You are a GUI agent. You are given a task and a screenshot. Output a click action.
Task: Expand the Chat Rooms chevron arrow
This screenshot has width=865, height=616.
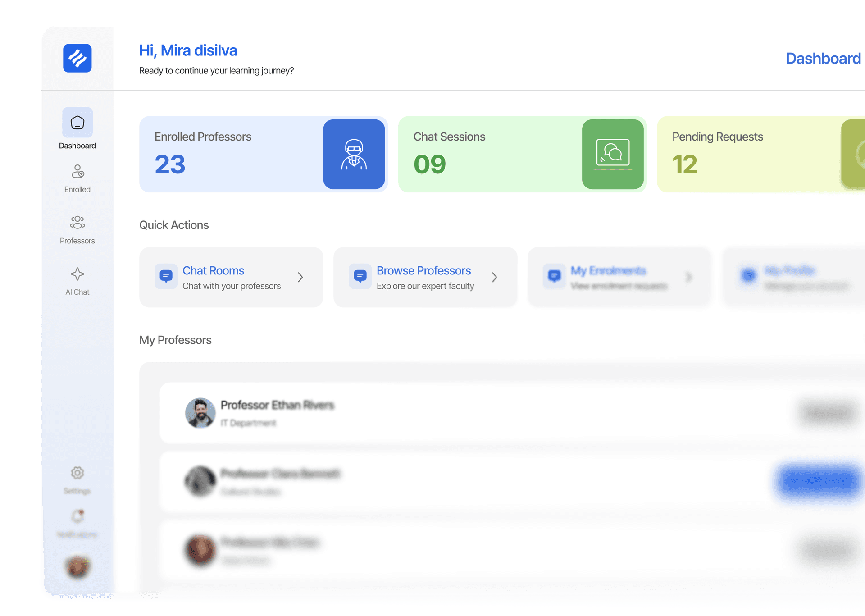coord(300,277)
